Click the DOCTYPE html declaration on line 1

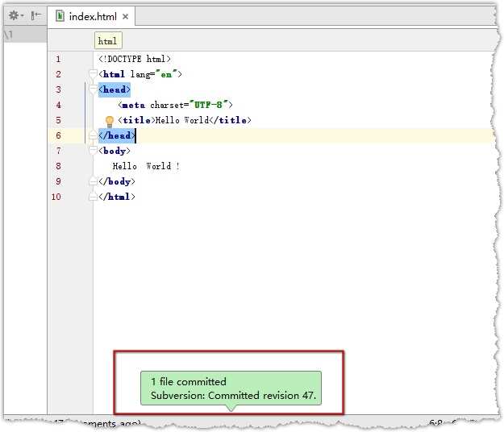135,59
